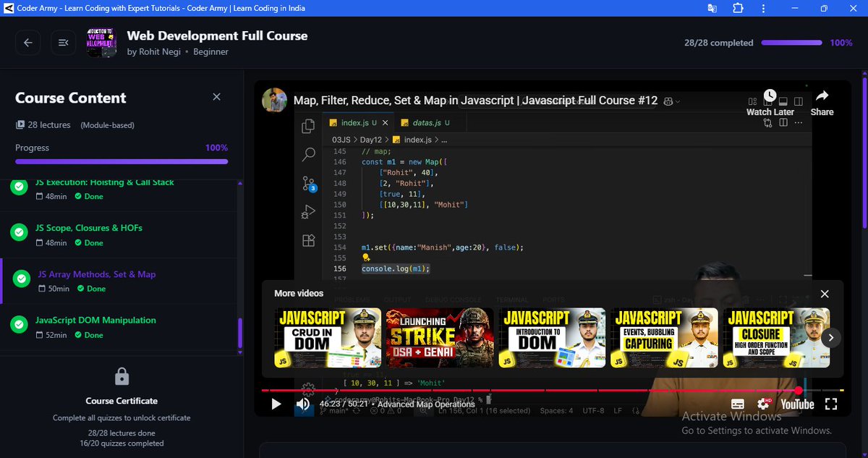Image resolution: width=868 pixels, height=458 pixels.
Task: Click the '28/28 lectures done' text
Action: point(122,433)
